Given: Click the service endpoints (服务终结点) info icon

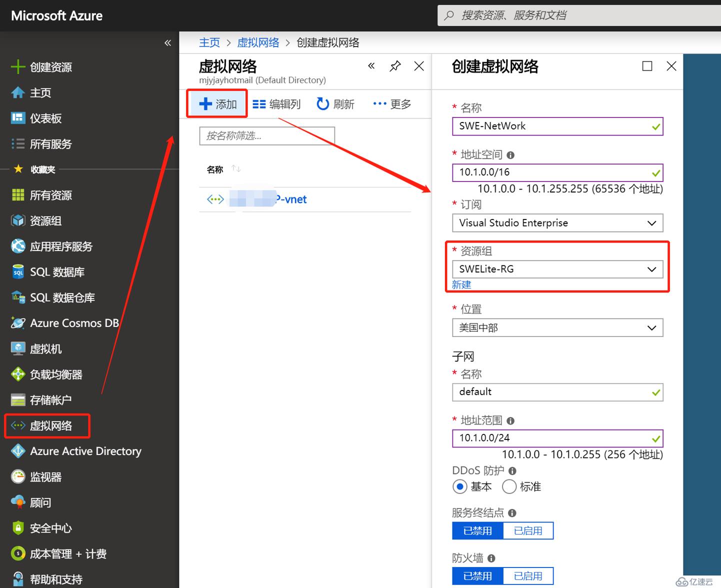Looking at the screenshot, I should (x=512, y=512).
